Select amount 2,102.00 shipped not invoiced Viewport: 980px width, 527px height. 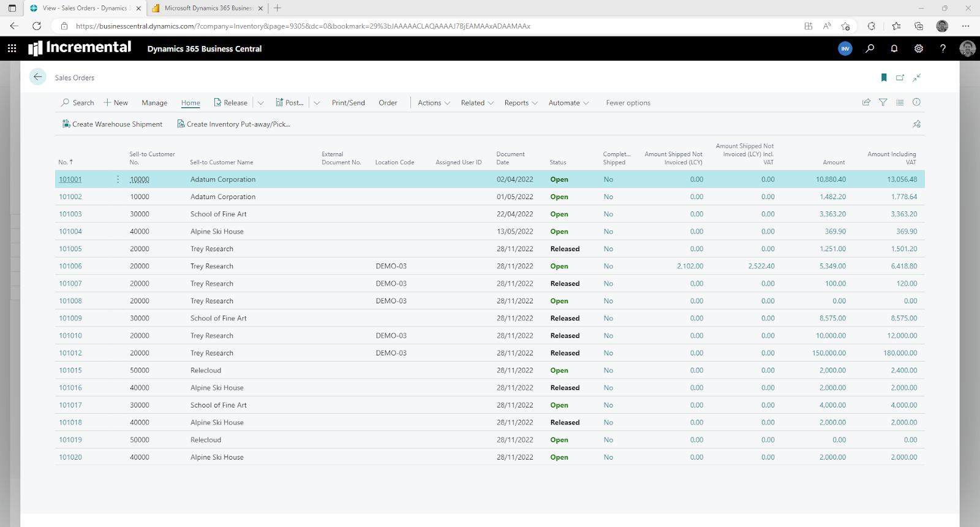(x=690, y=266)
